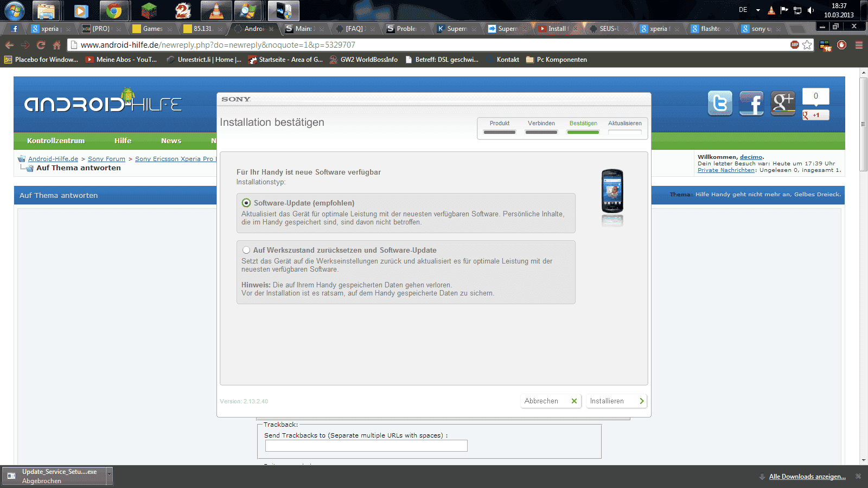
Task: Reload the page in Chrome
Action: [41, 45]
